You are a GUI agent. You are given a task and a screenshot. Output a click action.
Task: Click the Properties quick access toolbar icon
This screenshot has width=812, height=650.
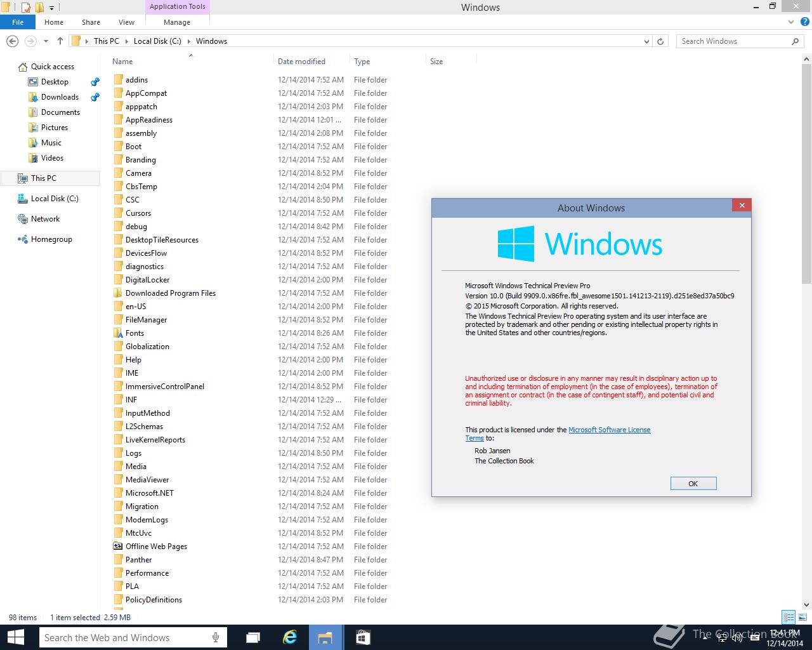click(26, 8)
